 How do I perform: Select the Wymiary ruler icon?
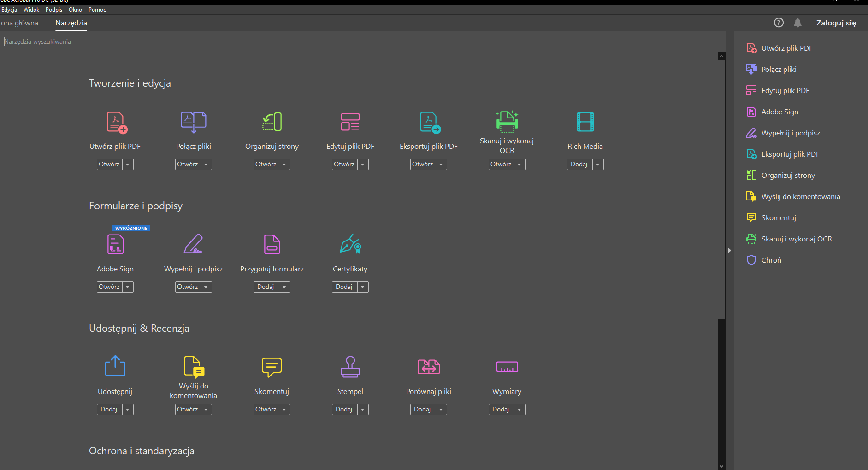tap(507, 367)
